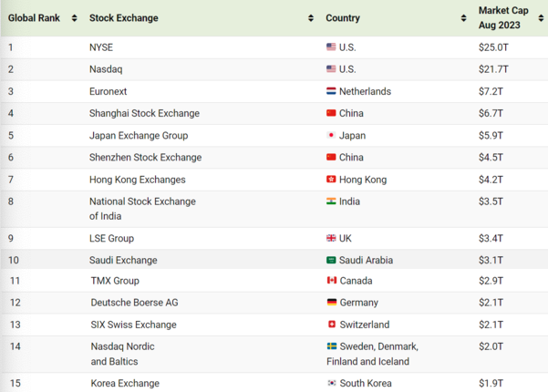Select Saudi Exchange text
This screenshot has height=392, width=548.
pos(123,261)
